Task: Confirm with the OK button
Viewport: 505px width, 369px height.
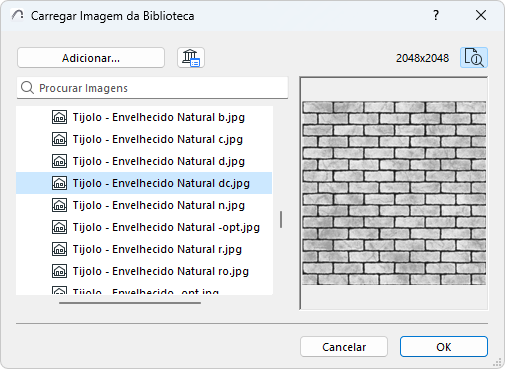Action: [x=444, y=347]
